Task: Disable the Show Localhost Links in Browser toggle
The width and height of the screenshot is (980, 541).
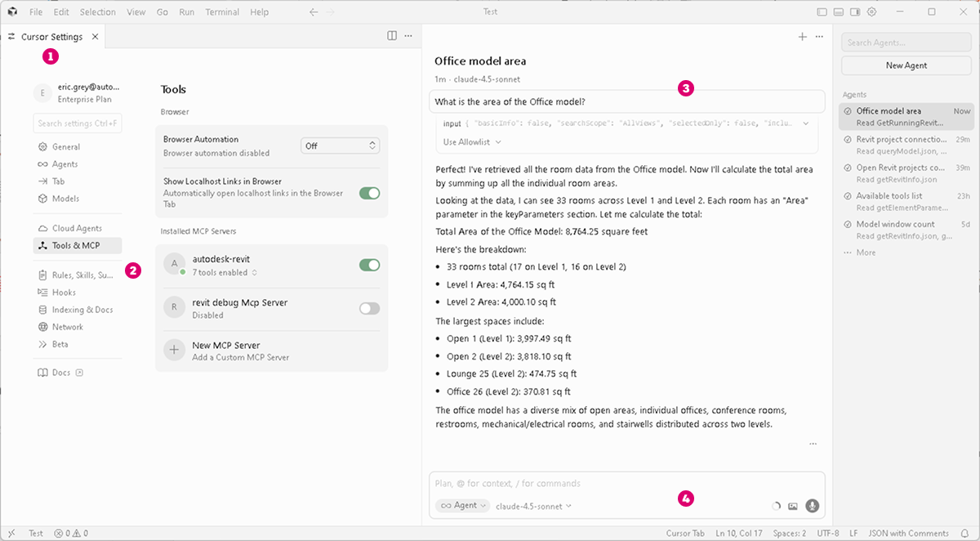Action: (370, 194)
